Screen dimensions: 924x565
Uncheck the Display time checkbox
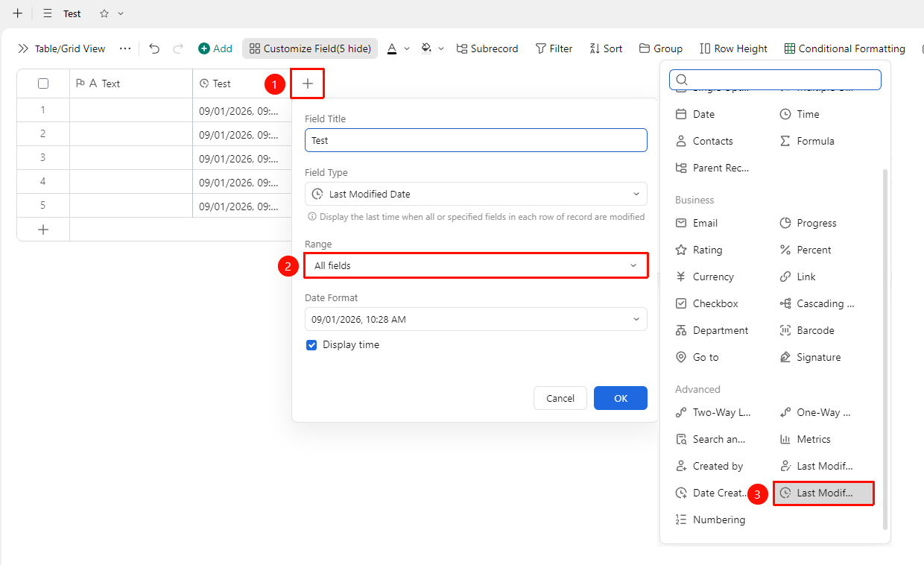(312, 345)
